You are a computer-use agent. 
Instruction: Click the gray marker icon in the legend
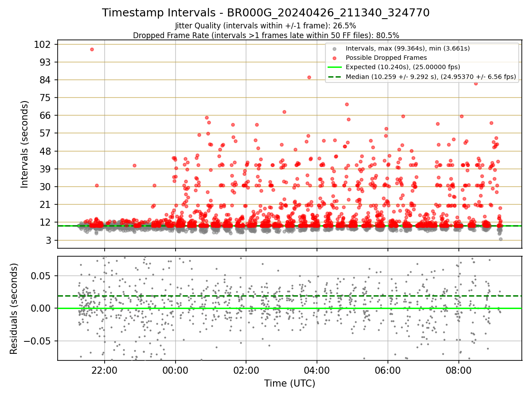335,49
